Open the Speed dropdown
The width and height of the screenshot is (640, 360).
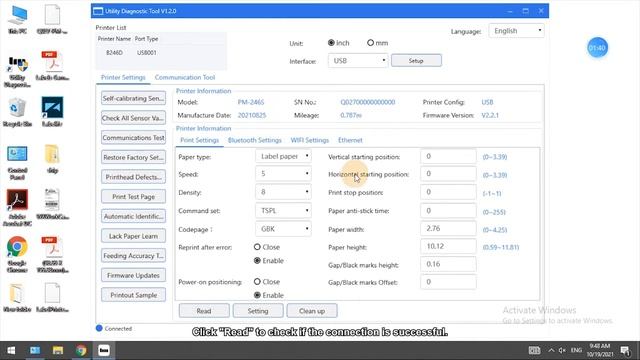coord(283,174)
